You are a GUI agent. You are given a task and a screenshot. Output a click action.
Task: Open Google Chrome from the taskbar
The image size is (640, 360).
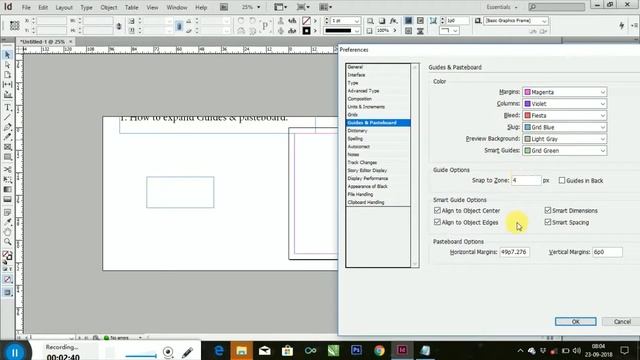pyautogui.click(x=379, y=350)
